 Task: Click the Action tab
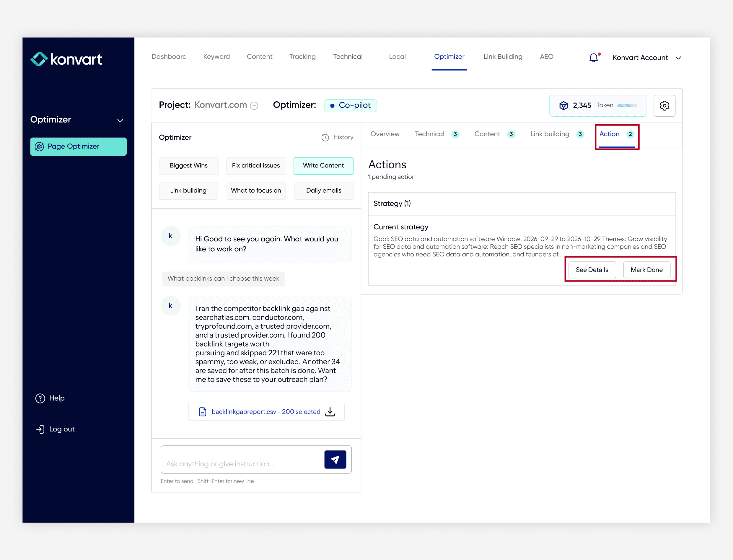[x=616, y=134]
